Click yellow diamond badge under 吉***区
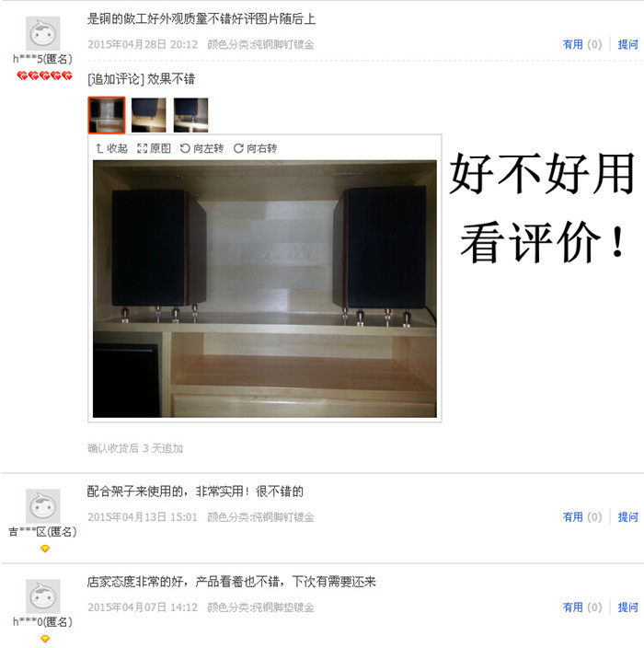Screen dimensions: 644x648 45,549
